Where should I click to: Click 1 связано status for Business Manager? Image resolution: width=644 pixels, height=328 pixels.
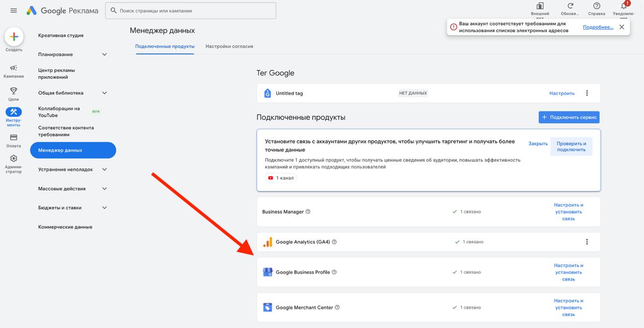tap(466, 212)
